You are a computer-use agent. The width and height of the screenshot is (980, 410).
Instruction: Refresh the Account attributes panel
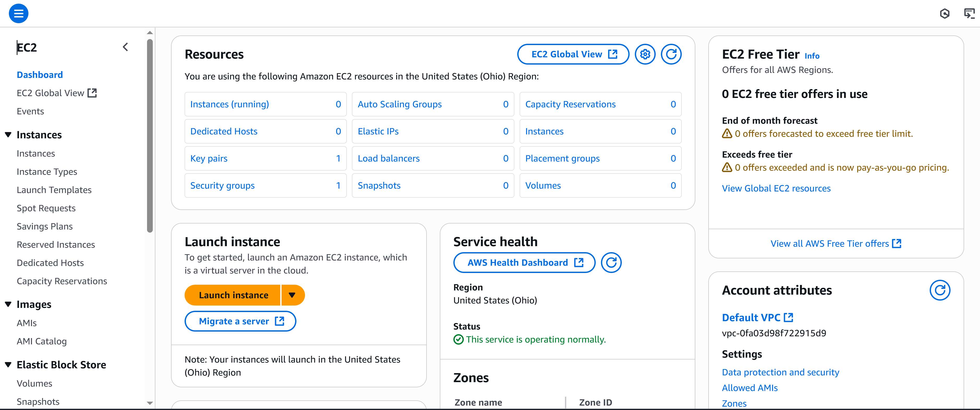click(939, 290)
